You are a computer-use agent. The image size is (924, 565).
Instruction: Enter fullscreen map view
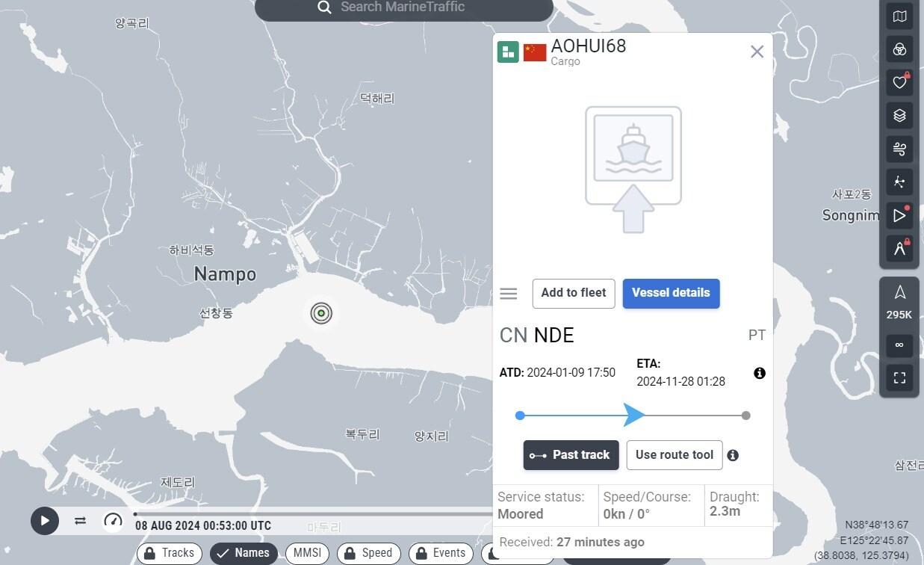pos(899,377)
